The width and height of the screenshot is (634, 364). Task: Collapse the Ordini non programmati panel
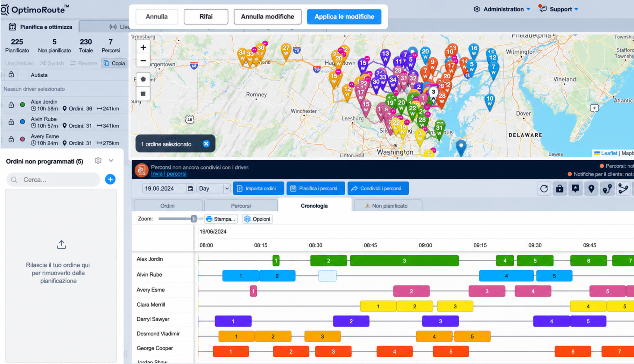pos(111,161)
